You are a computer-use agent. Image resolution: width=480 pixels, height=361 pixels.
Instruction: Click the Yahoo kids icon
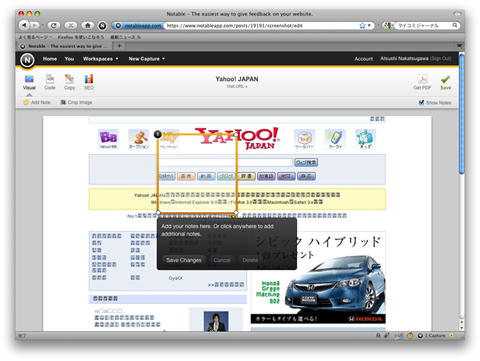pos(365,139)
